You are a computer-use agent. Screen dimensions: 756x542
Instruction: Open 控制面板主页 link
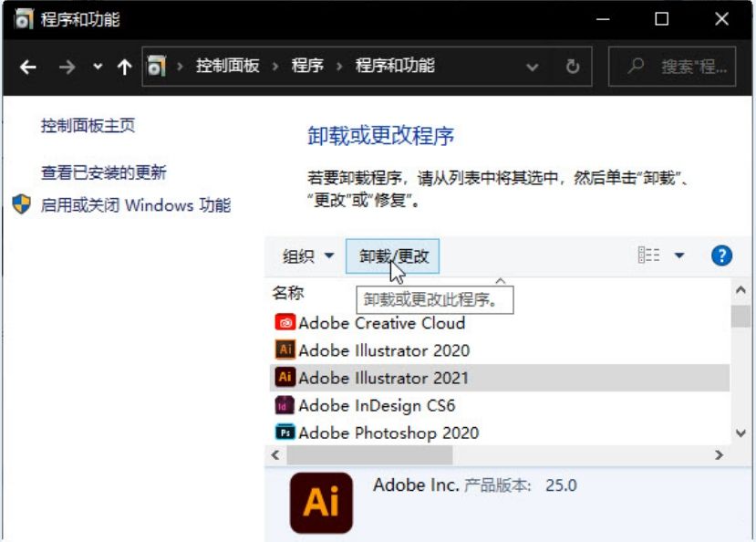88,125
